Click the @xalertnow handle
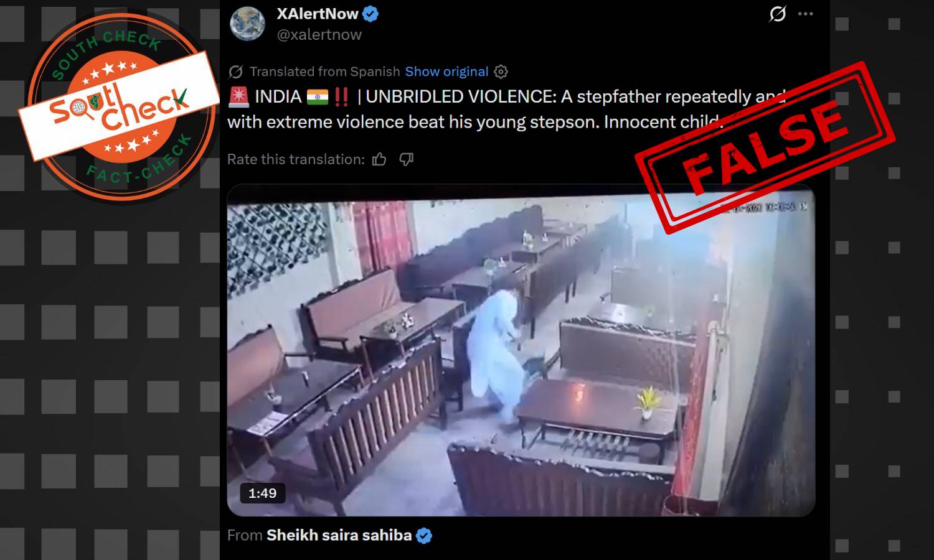Screen dimensions: 934x560 (319, 35)
